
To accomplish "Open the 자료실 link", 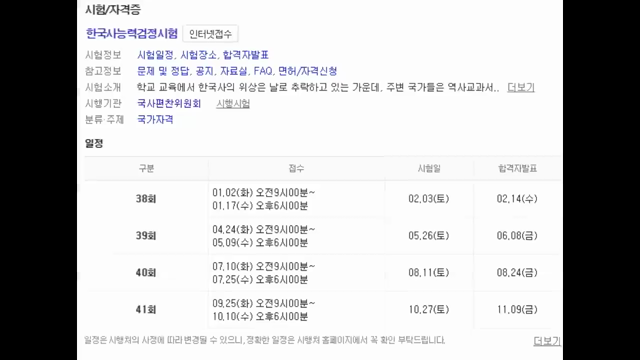I will tap(233, 71).
